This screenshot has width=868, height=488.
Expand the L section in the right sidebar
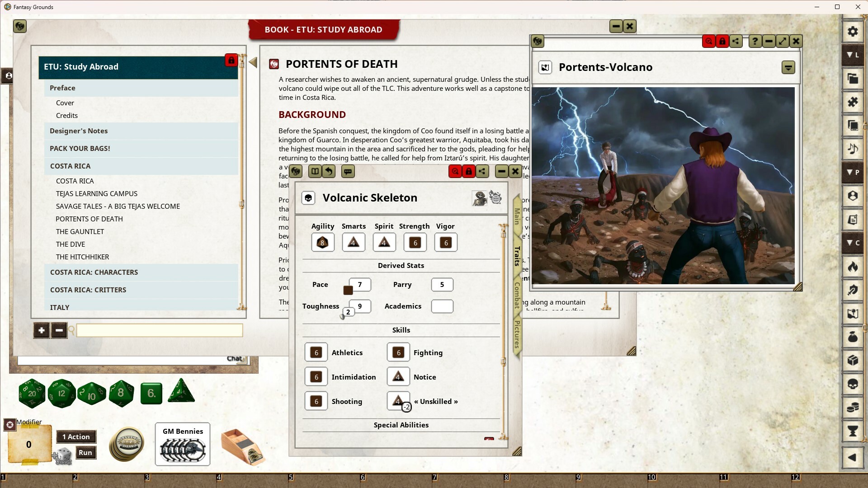click(x=854, y=55)
